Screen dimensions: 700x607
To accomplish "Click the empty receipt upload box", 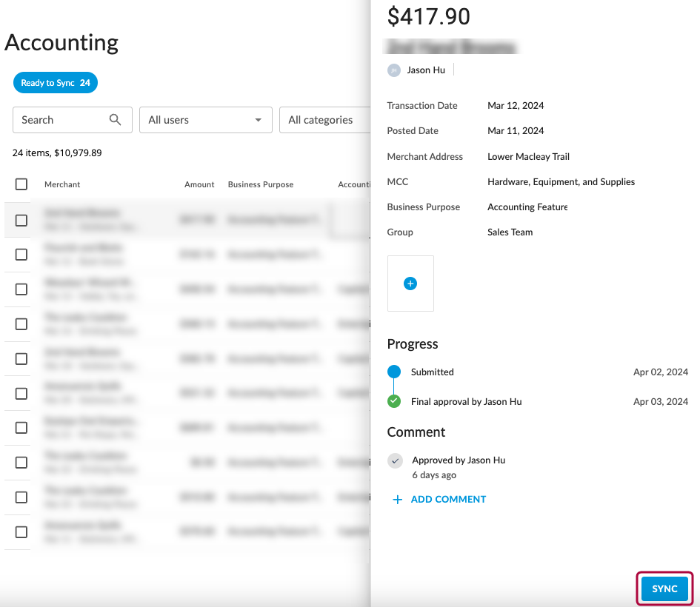I will (410, 284).
